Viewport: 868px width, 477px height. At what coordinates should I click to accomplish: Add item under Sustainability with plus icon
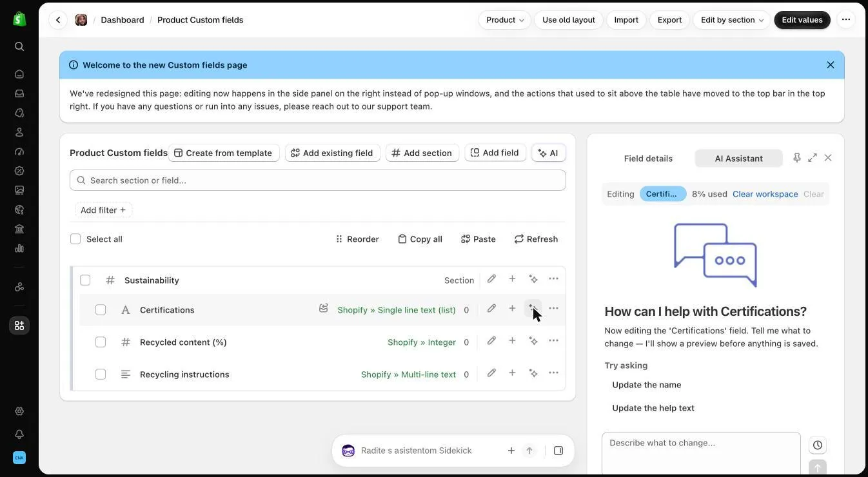[x=512, y=279]
